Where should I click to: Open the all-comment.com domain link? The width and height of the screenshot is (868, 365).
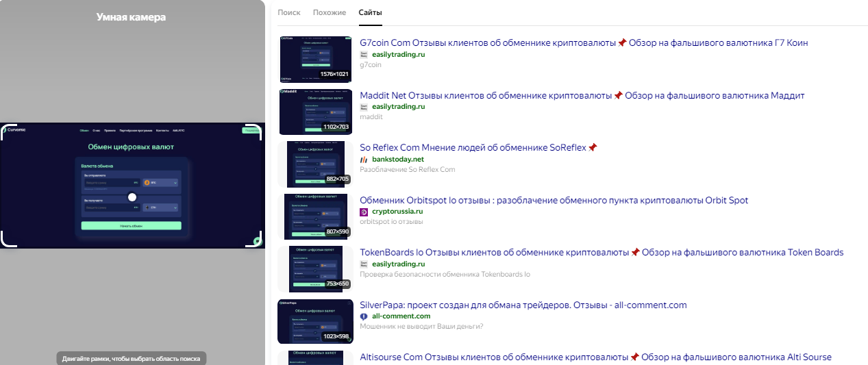(401, 316)
